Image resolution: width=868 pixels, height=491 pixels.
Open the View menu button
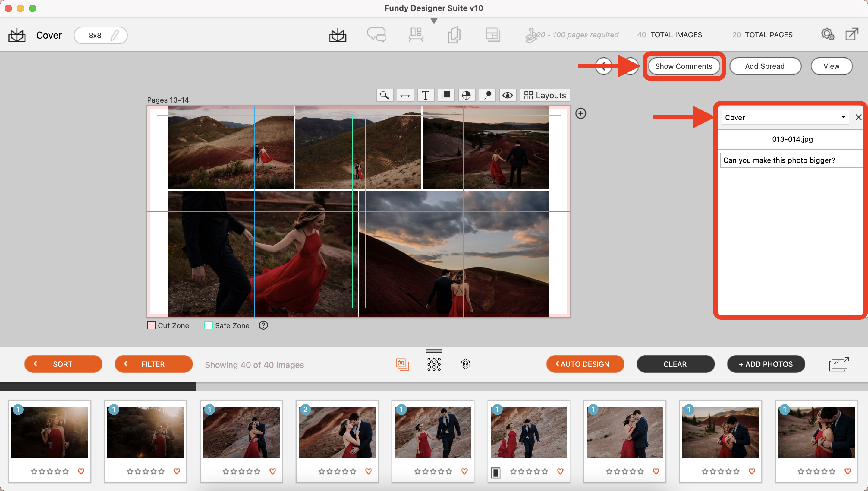point(831,66)
